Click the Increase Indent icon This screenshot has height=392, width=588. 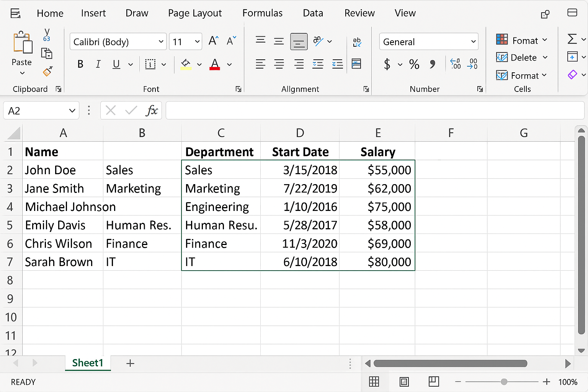[338, 64]
